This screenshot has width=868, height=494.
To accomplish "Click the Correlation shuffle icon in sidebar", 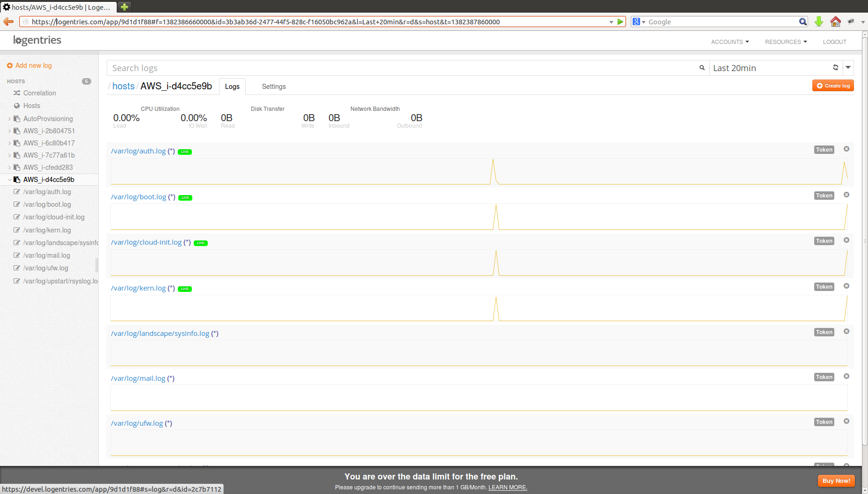I will pos(17,93).
